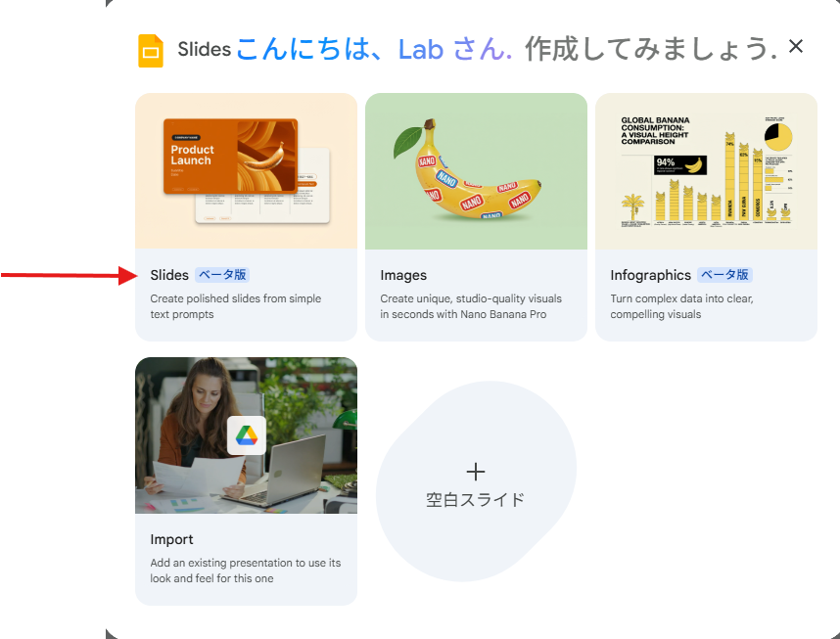Click the Google Drive icon on Import card
Screen dimensions: 840x639
point(247,435)
